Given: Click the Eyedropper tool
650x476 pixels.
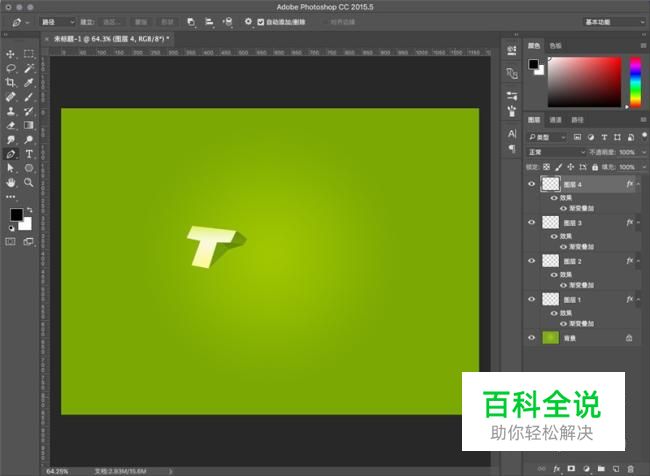Looking at the screenshot, I should (x=29, y=83).
